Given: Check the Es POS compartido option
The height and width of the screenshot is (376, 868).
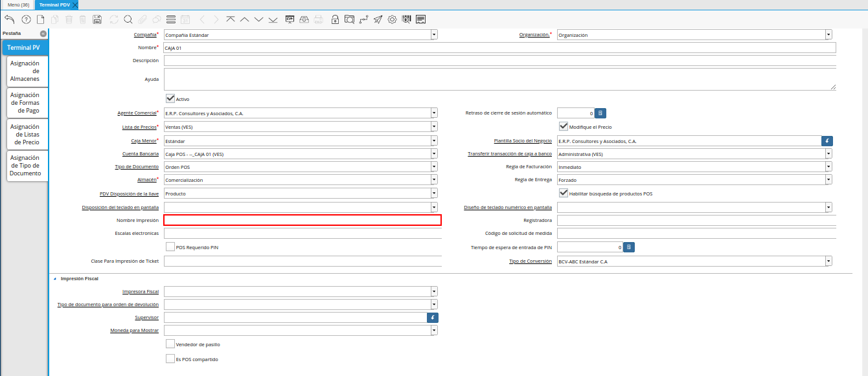Looking at the screenshot, I should 170,359.
